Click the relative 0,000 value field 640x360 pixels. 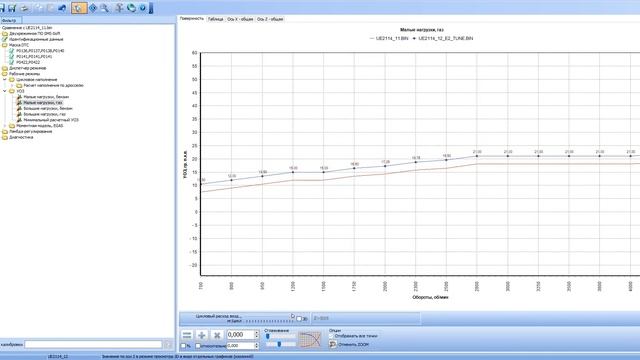click(x=240, y=346)
